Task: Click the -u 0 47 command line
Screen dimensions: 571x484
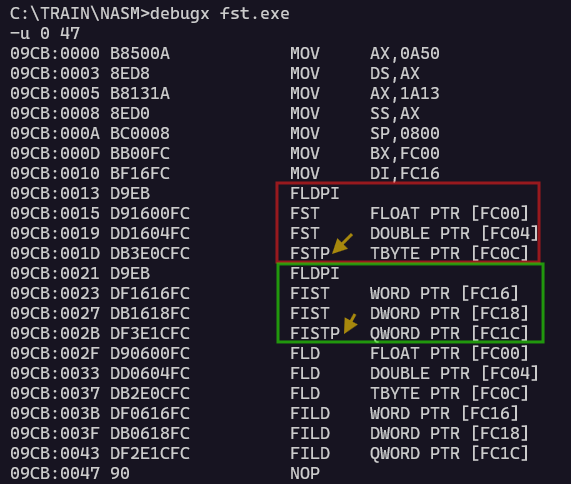Action: tap(45, 34)
